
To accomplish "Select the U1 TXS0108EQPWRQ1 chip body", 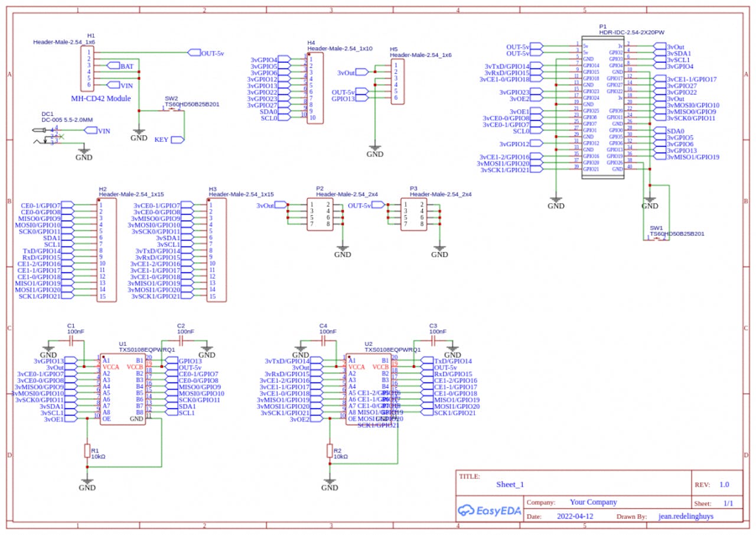I will click(x=123, y=387).
